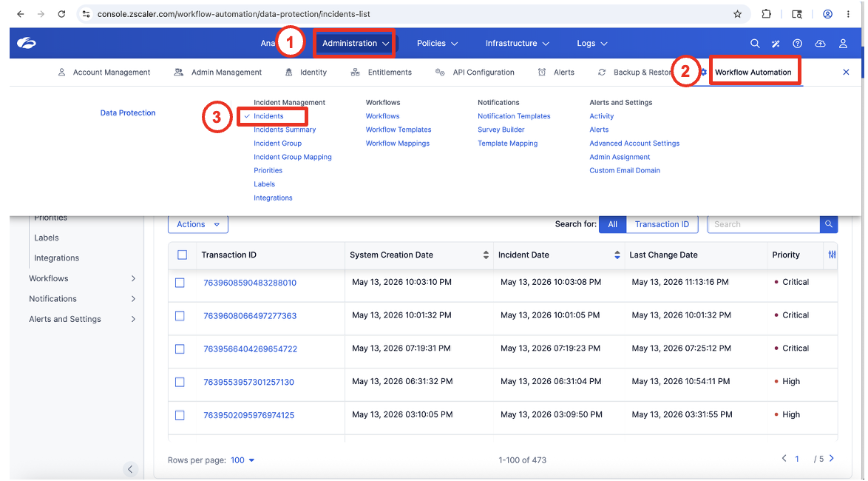Open the search magnifier in top navigation
This screenshot has width=868, height=481.
pos(755,43)
